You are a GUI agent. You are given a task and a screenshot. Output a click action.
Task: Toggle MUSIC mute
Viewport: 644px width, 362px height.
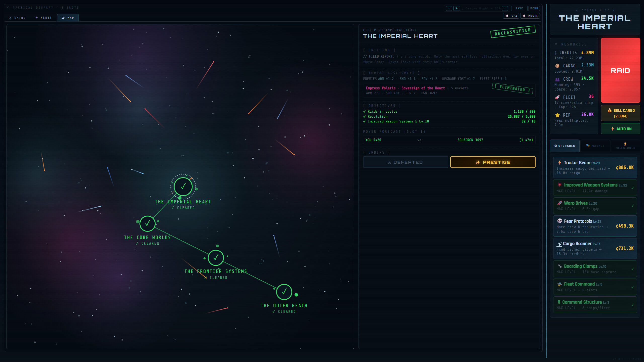click(x=530, y=16)
